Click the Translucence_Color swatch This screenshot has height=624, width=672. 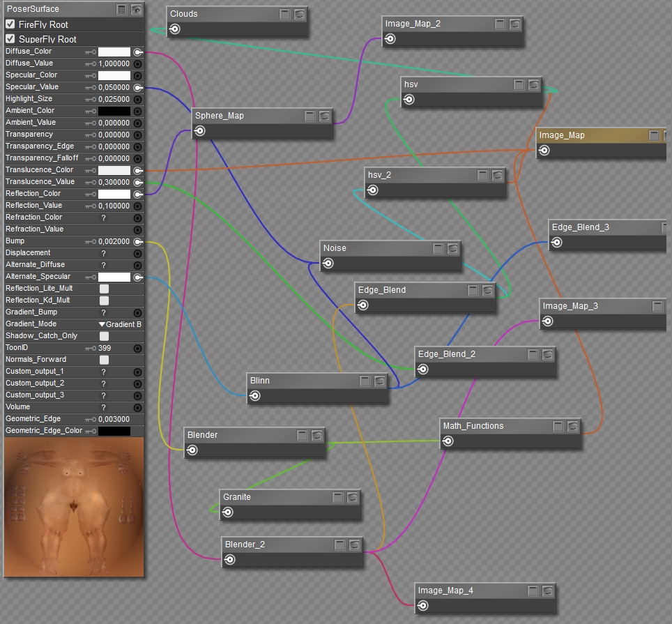tap(114, 170)
